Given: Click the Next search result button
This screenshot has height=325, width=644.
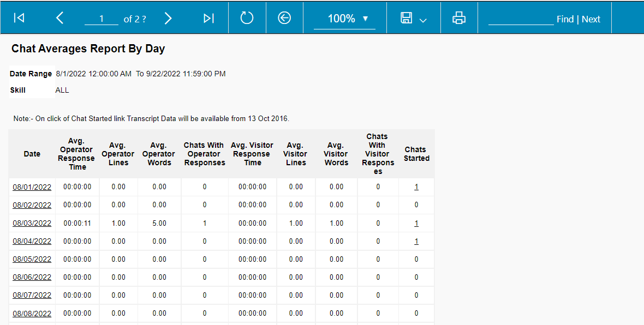Looking at the screenshot, I should (x=591, y=19).
